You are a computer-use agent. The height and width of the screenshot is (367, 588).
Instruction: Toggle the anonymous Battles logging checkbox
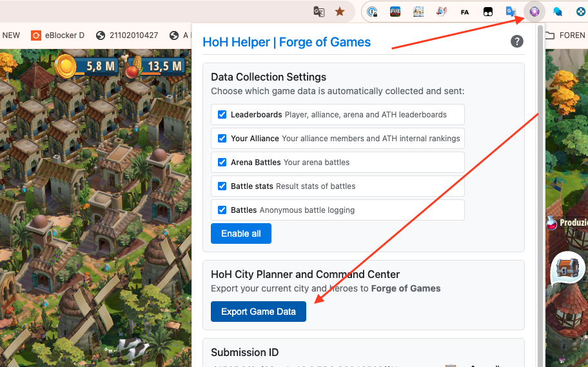tap(222, 210)
